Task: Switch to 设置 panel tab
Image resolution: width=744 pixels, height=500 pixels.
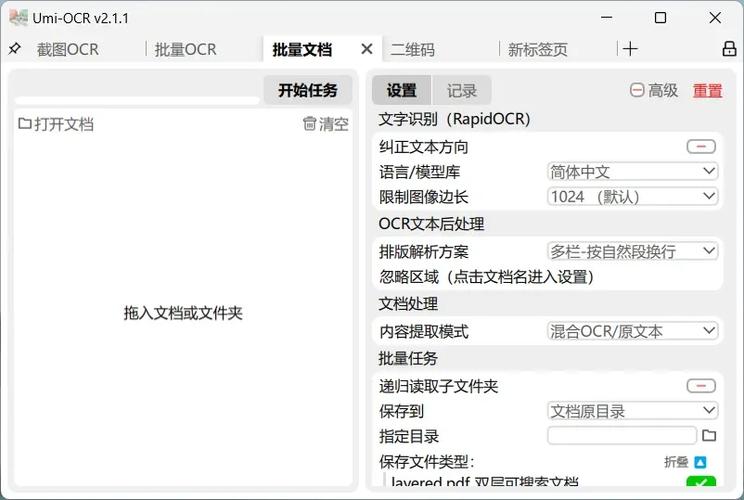Action: 401,90
